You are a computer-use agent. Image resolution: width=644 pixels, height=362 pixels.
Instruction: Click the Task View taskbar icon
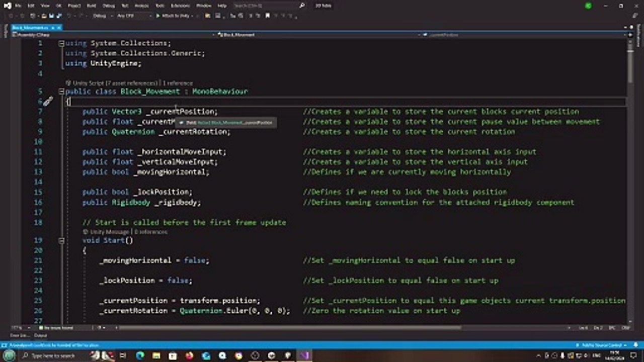coord(123,355)
